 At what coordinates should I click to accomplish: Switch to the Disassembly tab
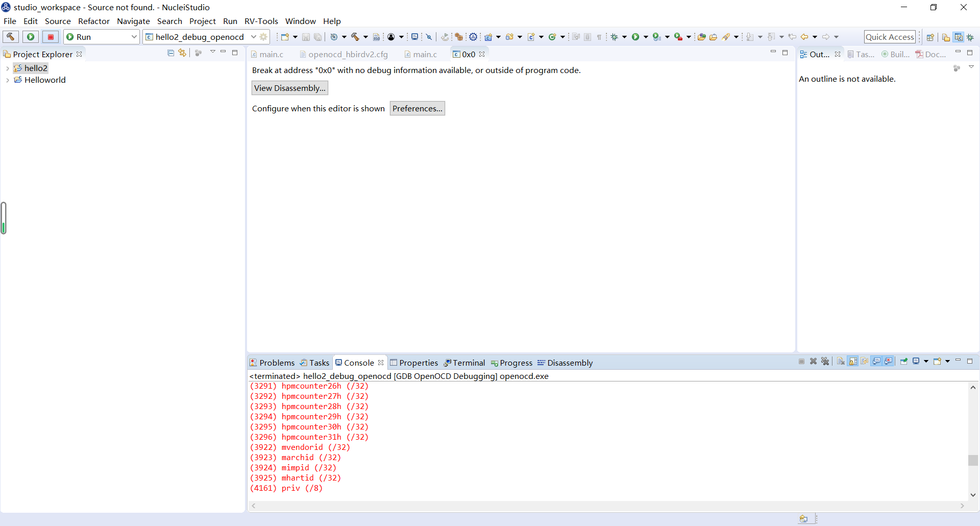[x=565, y=363]
